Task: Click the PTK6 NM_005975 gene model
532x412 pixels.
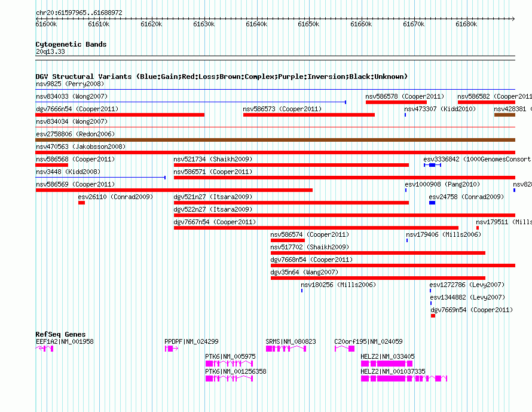Action: (229, 364)
